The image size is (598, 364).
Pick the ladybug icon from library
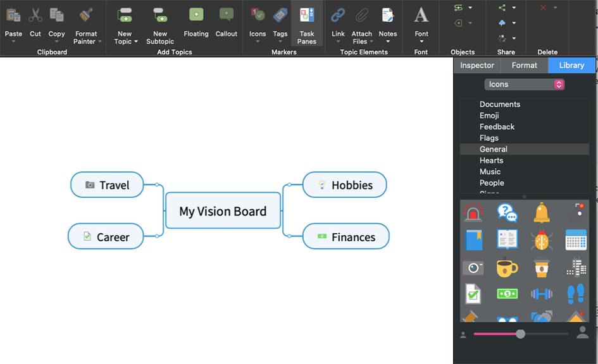point(542,240)
